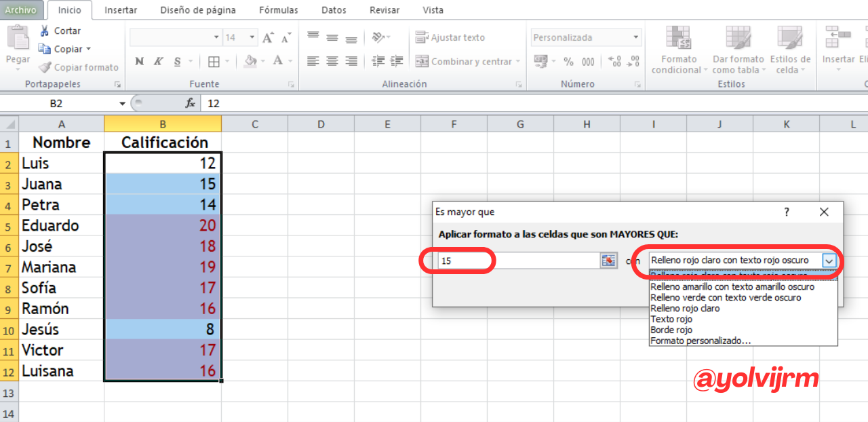Switch to the Revisar tab
868x422 pixels.
pyautogui.click(x=384, y=10)
